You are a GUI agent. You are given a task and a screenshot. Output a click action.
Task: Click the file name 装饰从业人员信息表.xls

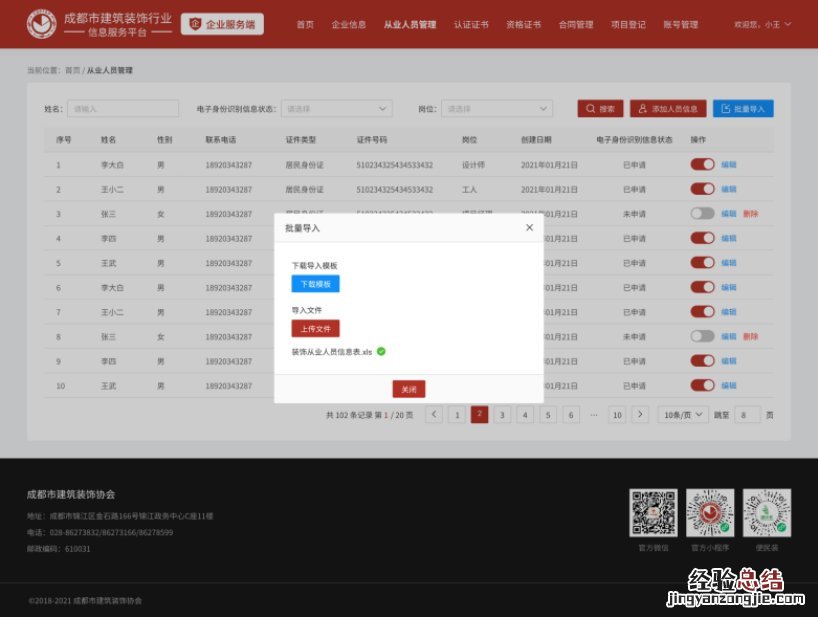point(331,352)
